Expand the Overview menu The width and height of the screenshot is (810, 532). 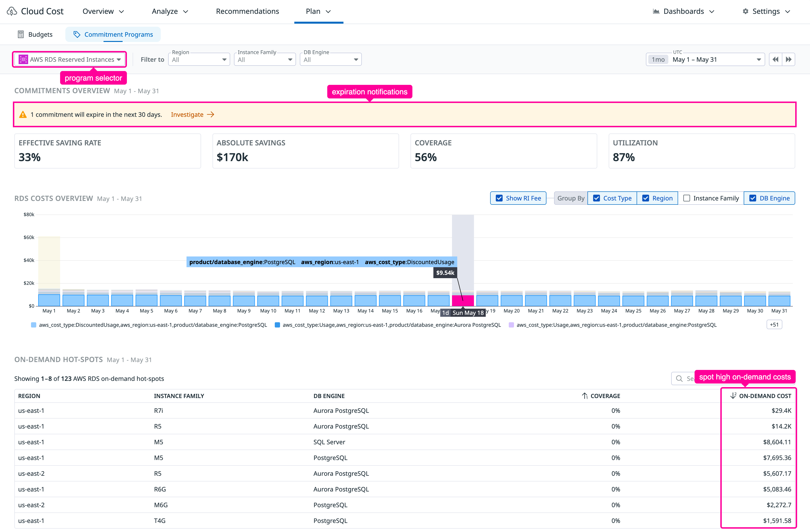tap(103, 11)
